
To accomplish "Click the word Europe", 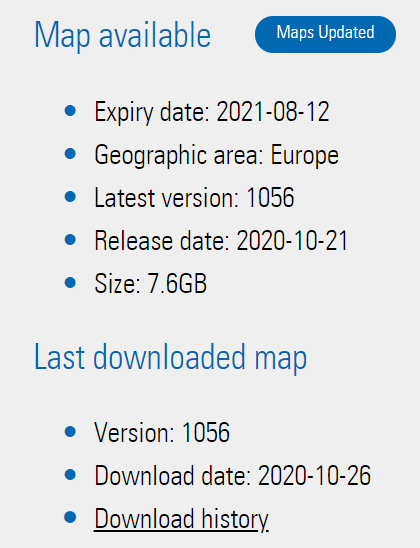I will pos(305,155).
